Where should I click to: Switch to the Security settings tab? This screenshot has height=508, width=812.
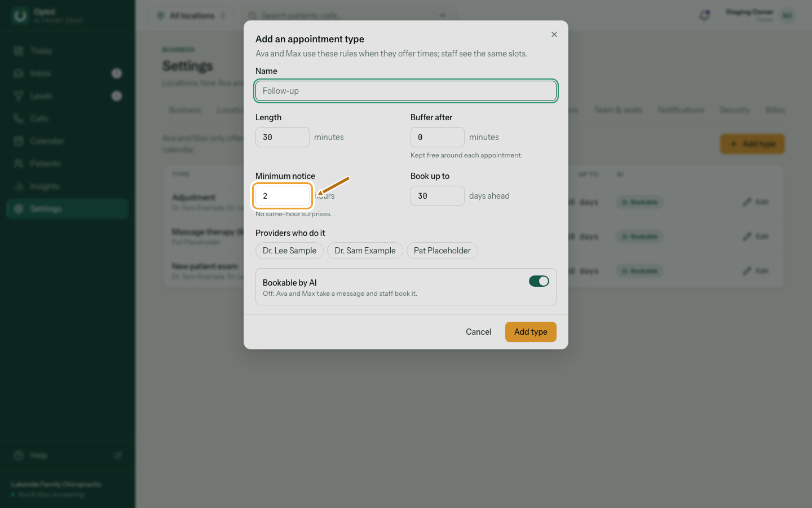[x=735, y=110]
